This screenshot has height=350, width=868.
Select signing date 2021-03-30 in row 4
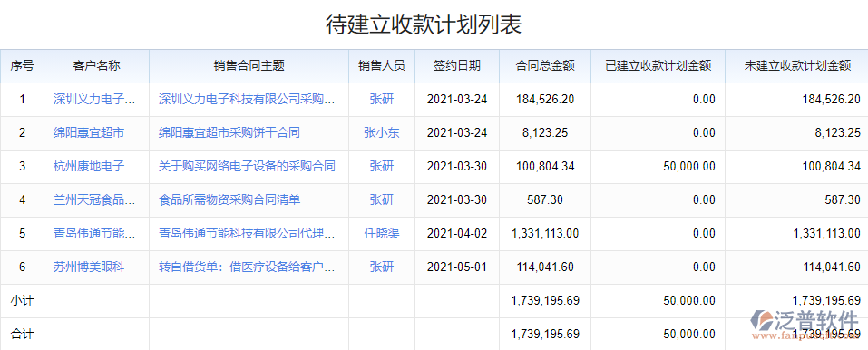tap(457, 199)
